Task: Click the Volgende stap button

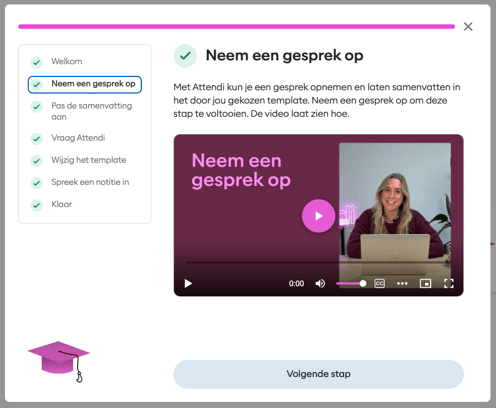Action: [x=318, y=374]
